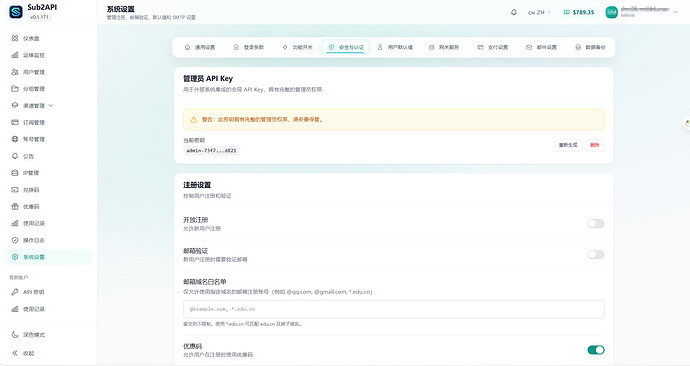Screen dimensions: 690x366
Task: Click the notification bell icon
Action: (x=514, y=12)
